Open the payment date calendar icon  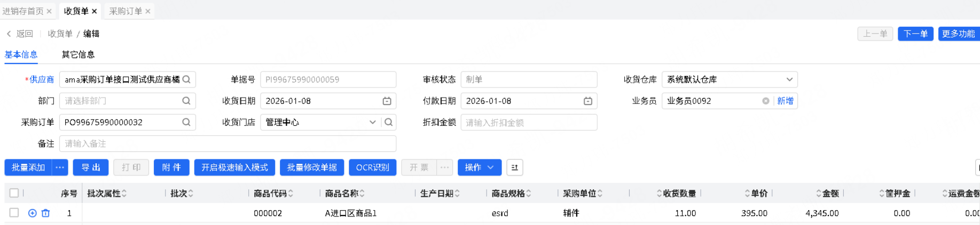point(588,101)
